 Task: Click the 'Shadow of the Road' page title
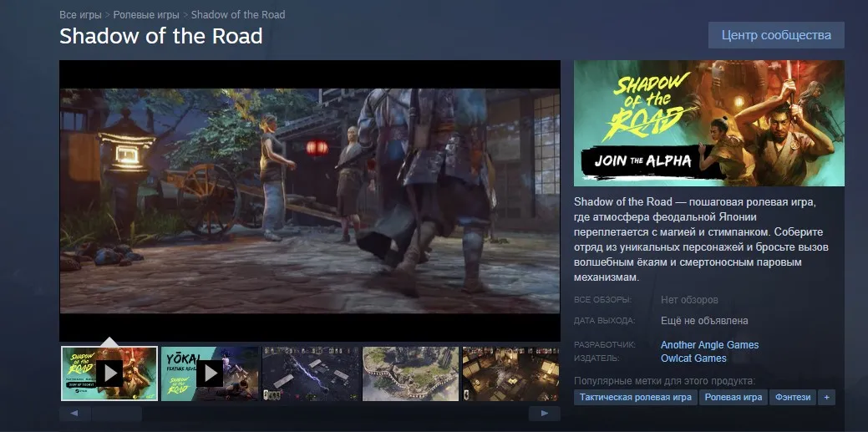pyautogui.click(x=160, y=37)
